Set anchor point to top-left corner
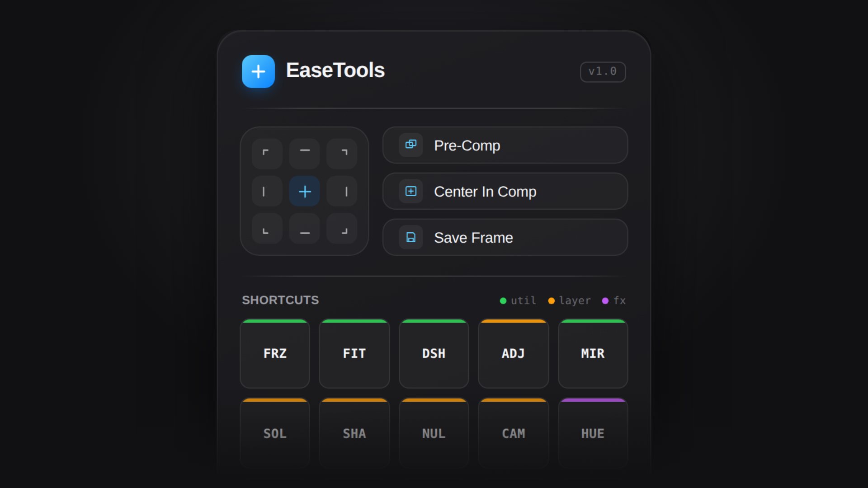 click(267, 154)
